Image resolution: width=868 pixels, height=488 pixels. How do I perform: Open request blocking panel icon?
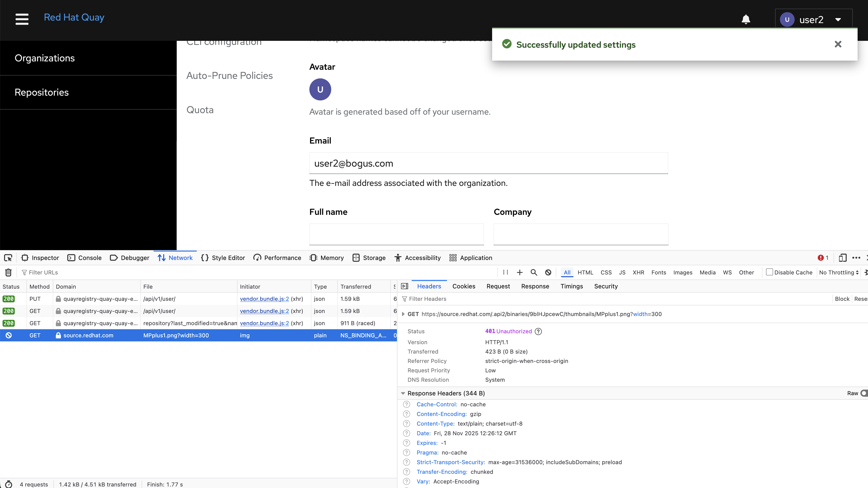pyautogui.click(x=548, y=272)
